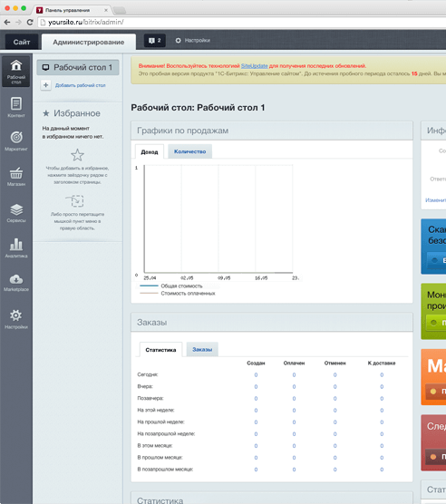Screen dimensions: 446x504
Task: Click the Создан value for На прошлой неделе
Action: pos(256,422)
